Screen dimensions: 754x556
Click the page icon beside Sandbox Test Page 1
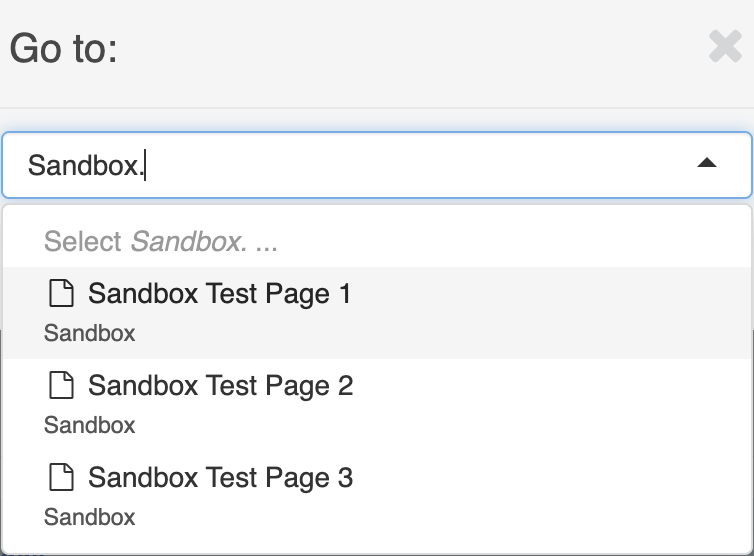click(x=62, y=294)
